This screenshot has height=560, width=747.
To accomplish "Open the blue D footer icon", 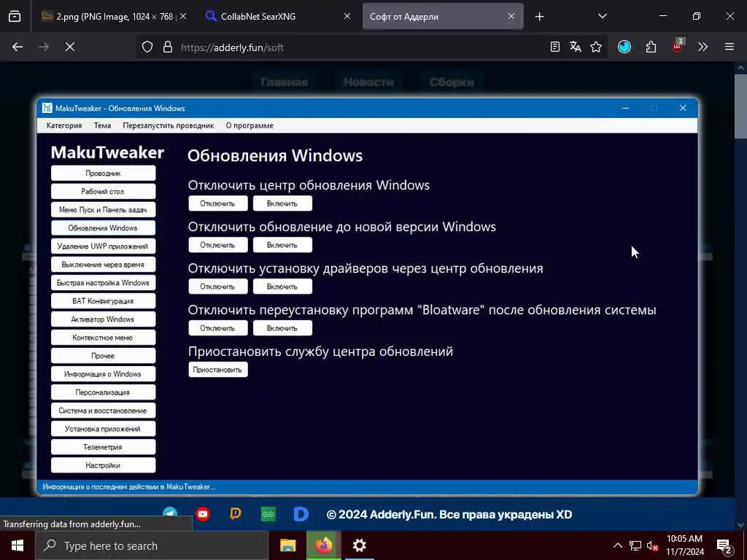I will tap(301, 514).
